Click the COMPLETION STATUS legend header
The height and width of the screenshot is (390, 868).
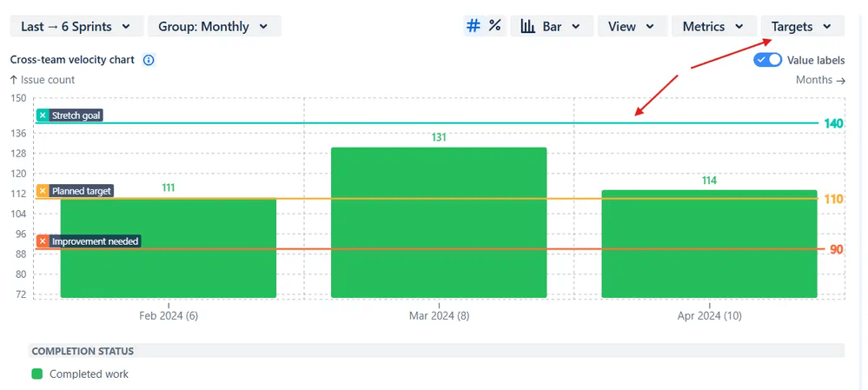point(83,351)
